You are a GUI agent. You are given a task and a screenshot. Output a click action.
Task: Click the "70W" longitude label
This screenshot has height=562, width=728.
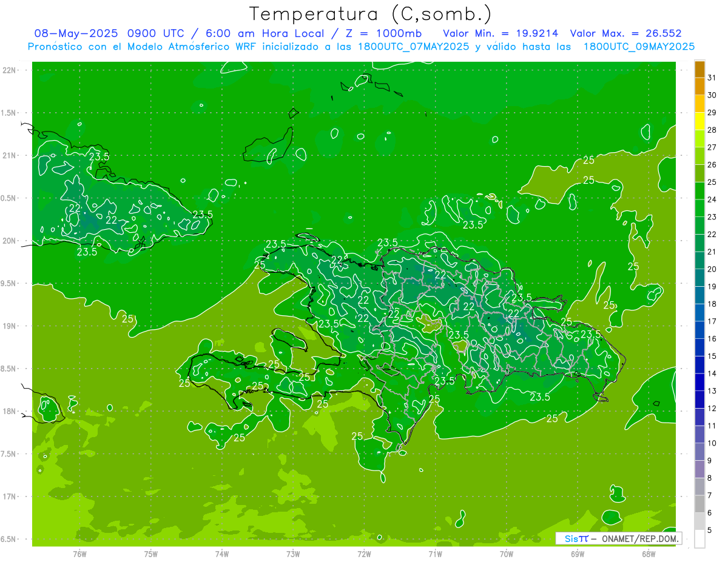pyautogui.click(x=507, y=554)
